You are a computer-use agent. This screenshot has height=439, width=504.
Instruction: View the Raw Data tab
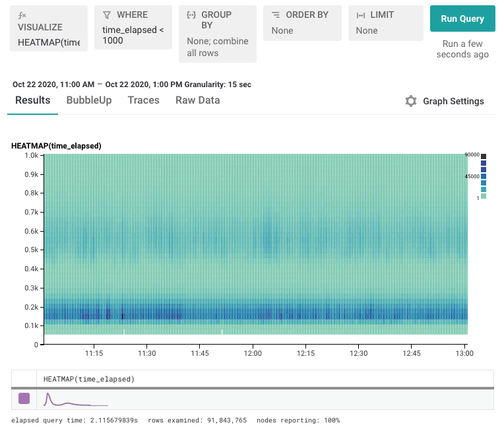pyautogui.click(x=197, y=100)
